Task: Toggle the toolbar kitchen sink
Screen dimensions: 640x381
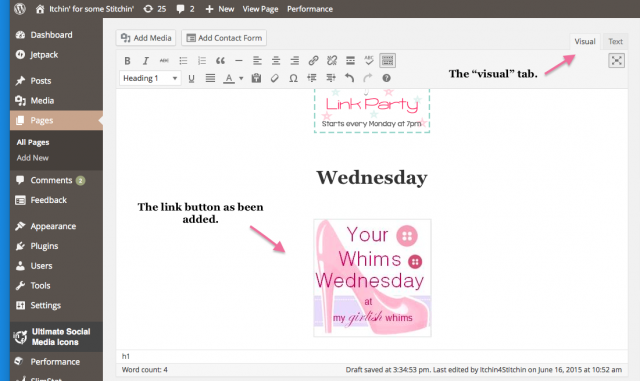Action: (387, 61)
